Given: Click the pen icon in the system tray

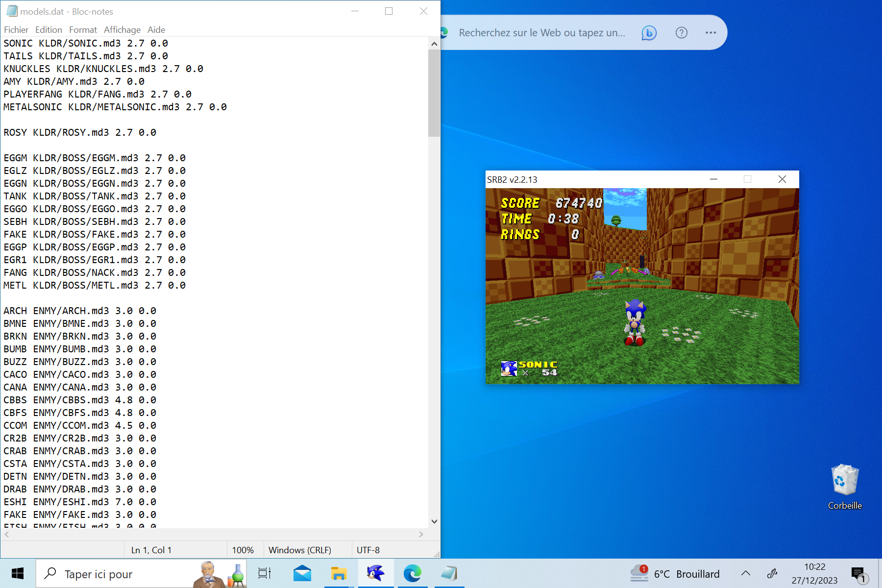Looking at the screenshot, I should click(772, 573).
